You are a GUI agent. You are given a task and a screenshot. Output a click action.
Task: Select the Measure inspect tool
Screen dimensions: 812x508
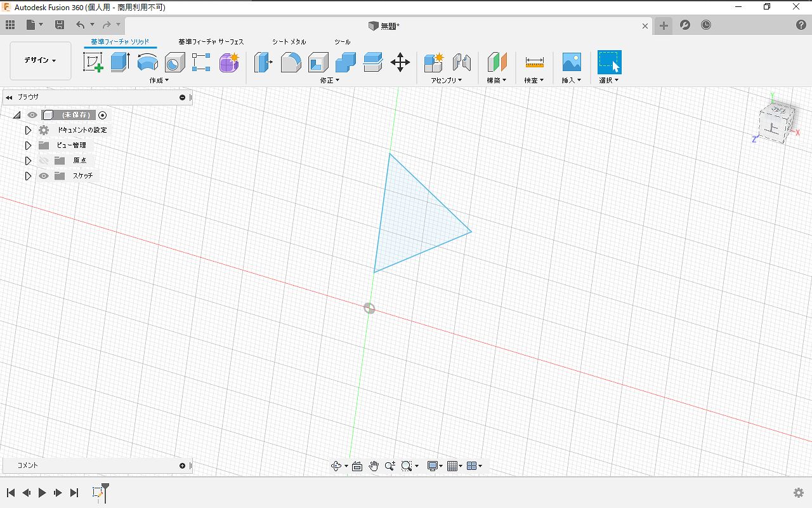coord(535,62)
